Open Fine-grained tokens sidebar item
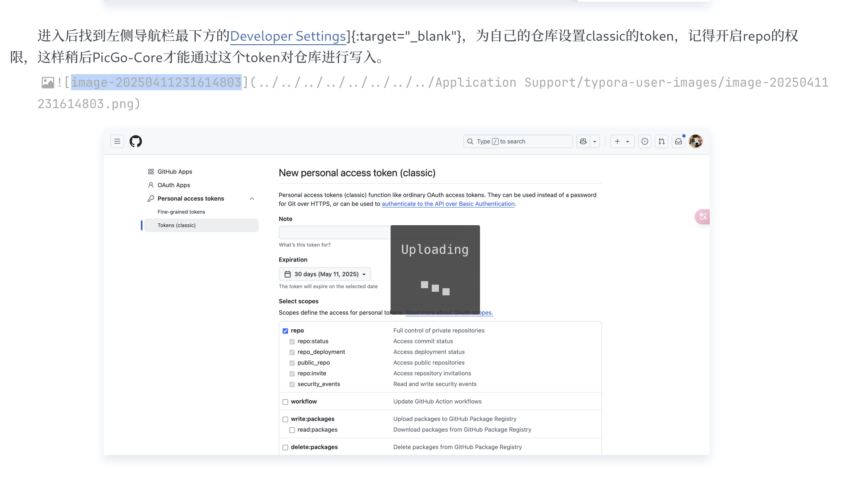The image size is (842, 504). (x=181, y=212)
